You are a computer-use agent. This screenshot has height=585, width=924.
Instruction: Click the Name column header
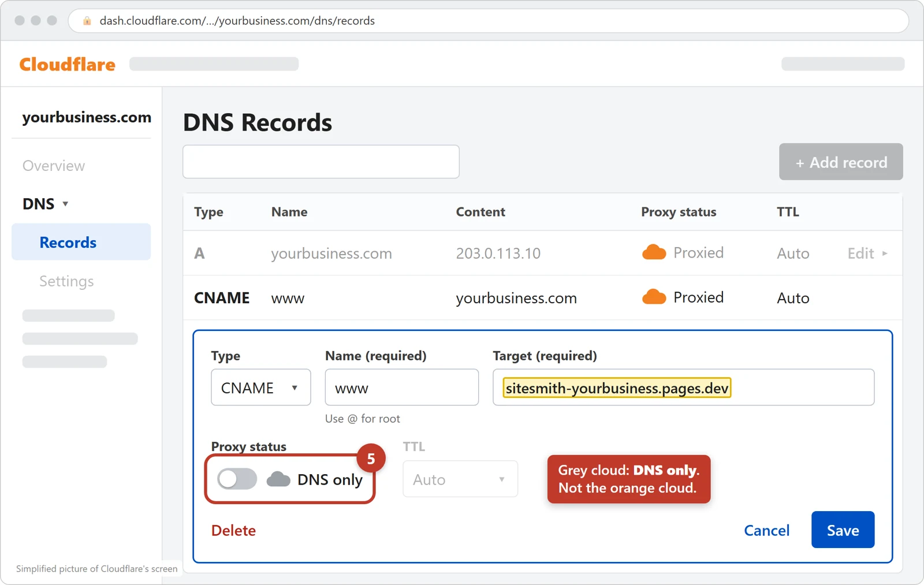289,212
